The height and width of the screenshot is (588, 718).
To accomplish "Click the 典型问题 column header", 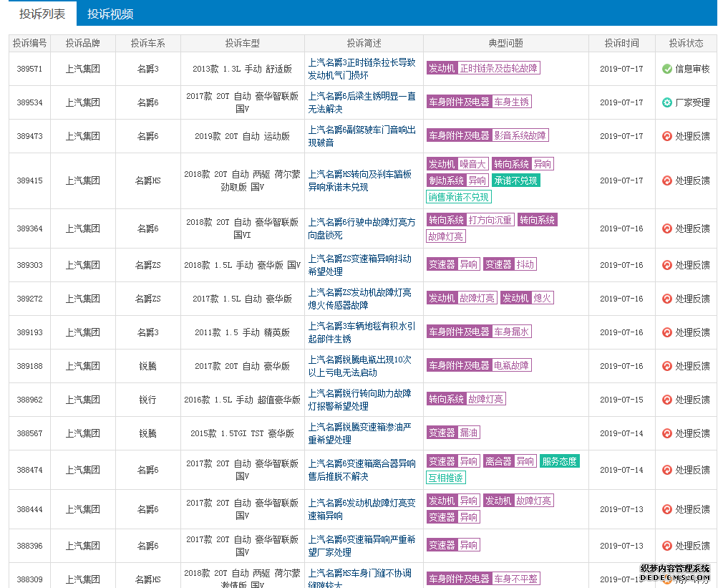I will point(506,43).
